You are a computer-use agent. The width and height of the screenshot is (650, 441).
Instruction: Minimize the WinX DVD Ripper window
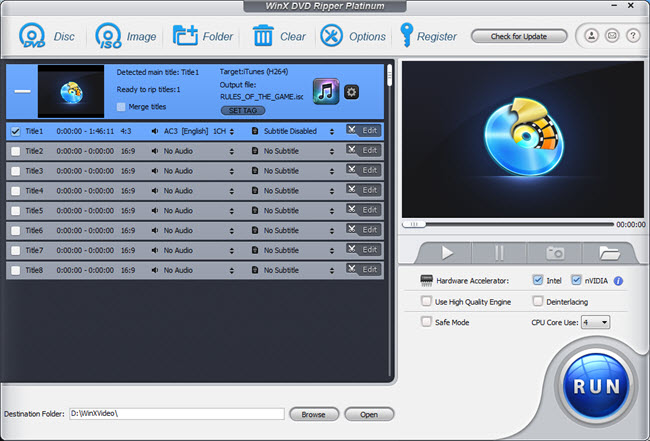click(x=614, y=6)
